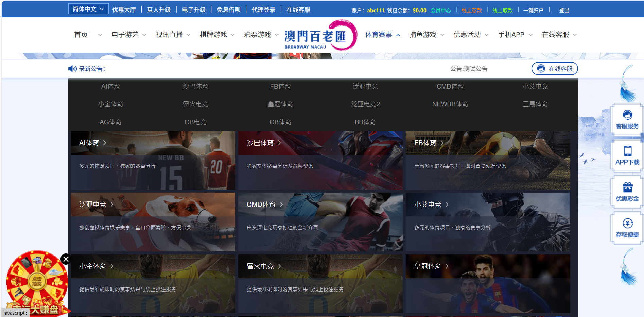
Task: Select OB电竞 in the sports submenu
Action: 195,122
